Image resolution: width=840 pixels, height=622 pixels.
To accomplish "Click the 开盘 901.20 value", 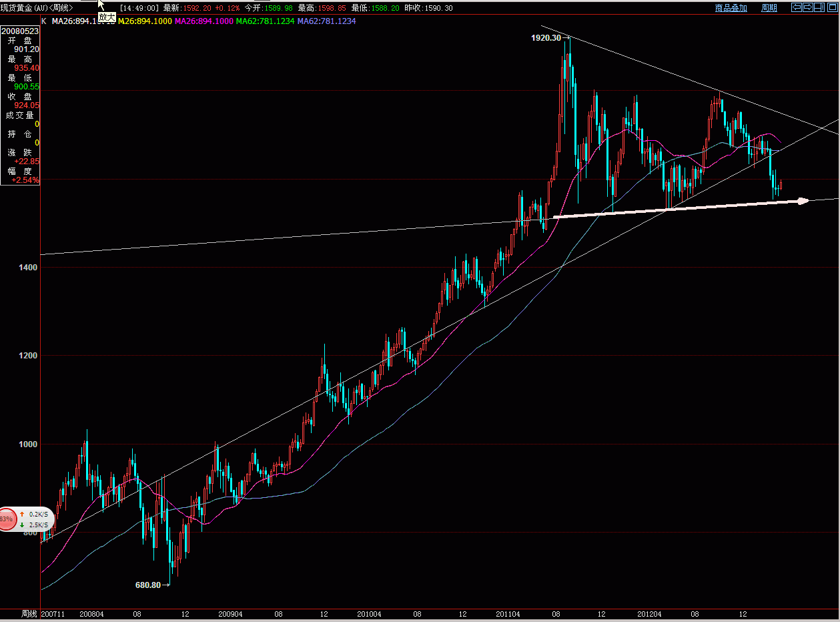I will point(26,49).
